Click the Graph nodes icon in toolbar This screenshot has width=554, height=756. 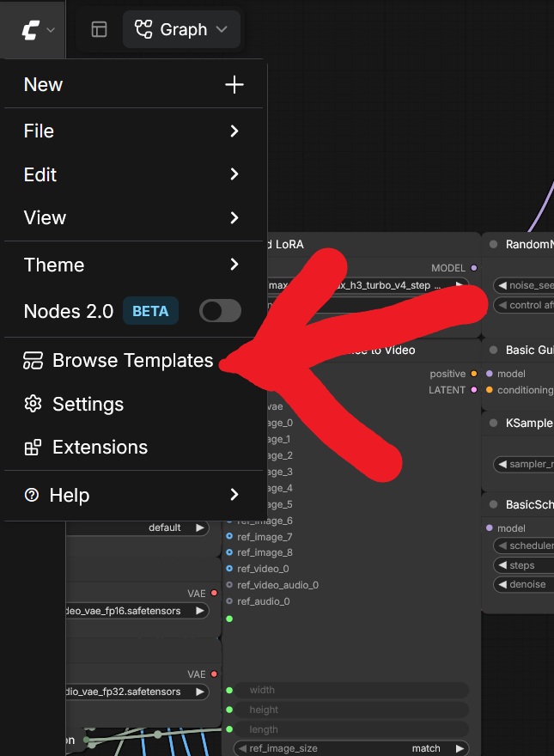tap(143, 29)
